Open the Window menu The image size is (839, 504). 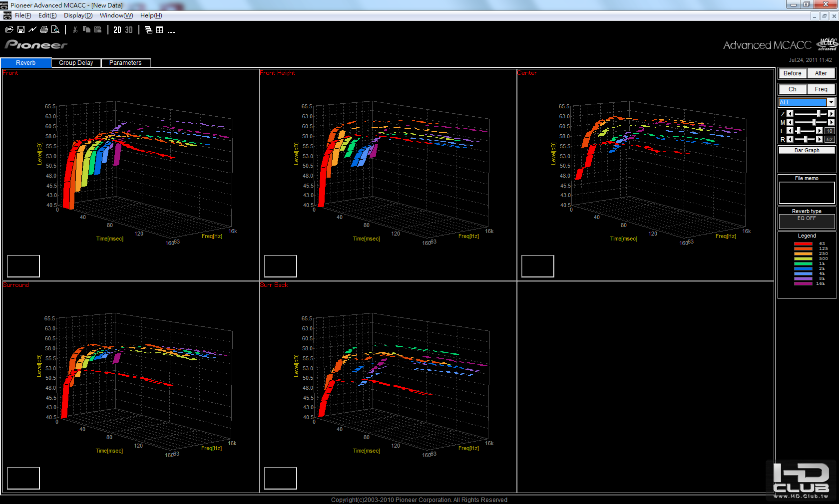coord(116,15)
